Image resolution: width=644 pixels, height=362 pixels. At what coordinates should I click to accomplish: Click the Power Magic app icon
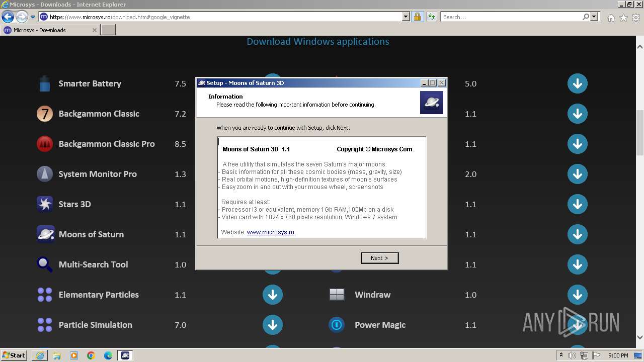pos(337,325)
